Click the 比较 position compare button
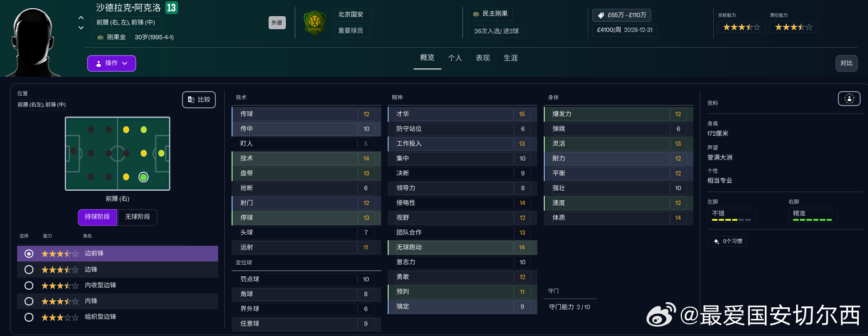This screenshot has width=868, height=336. point(199,100)
